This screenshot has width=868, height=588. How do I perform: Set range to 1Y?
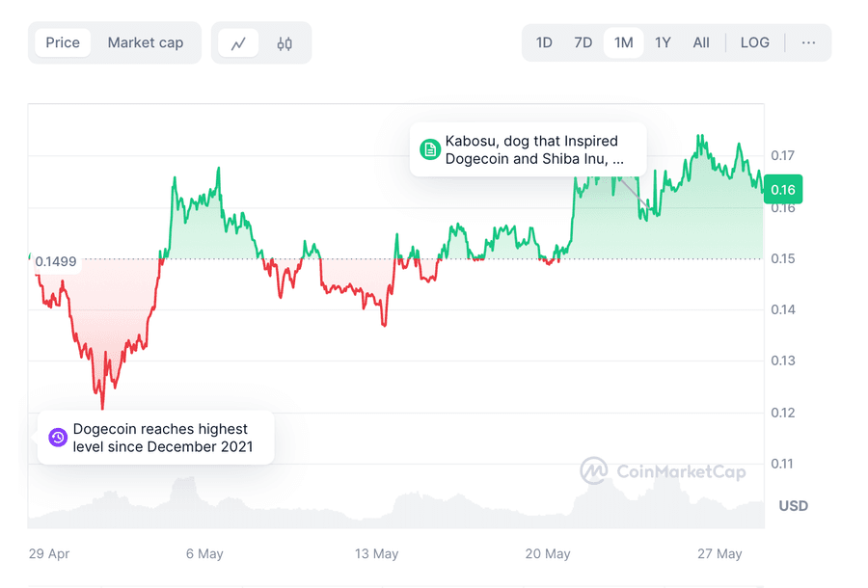pyautogui.click(x=663, y=42)
